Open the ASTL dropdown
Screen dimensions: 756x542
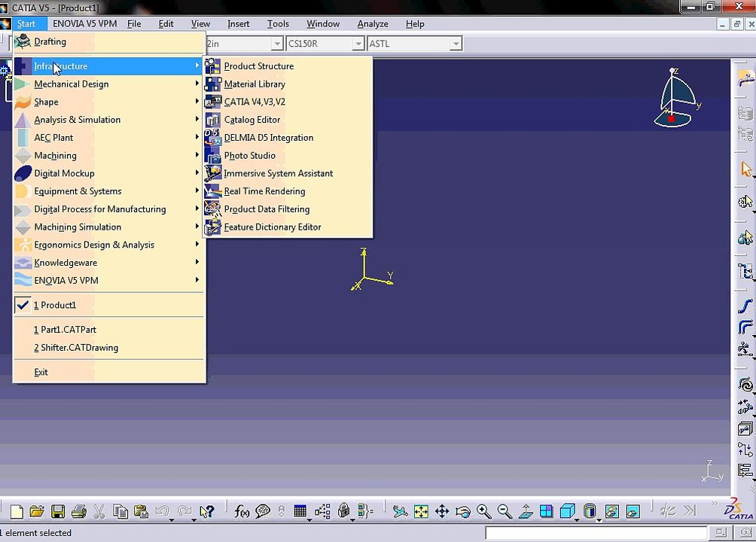[x=456, y=44]
